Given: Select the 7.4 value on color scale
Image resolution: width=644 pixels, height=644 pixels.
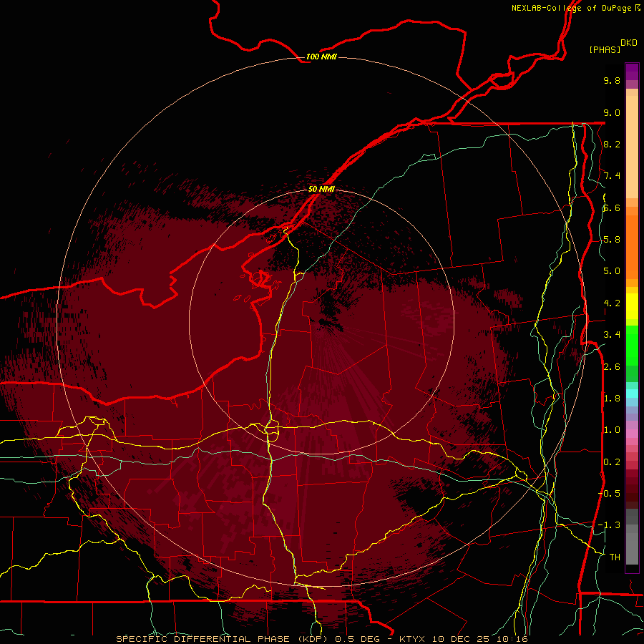Looking at the screenshot, I should pyautogui.click(x=612, y=176).
